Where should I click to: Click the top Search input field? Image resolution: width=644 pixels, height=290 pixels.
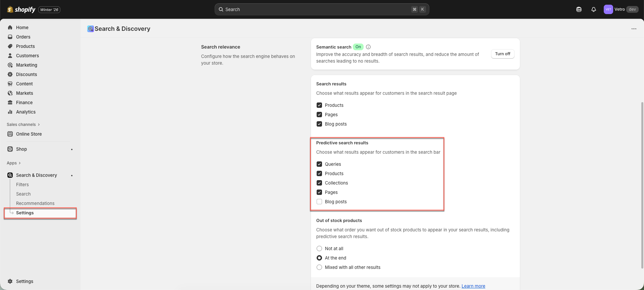tap(315, 9)
